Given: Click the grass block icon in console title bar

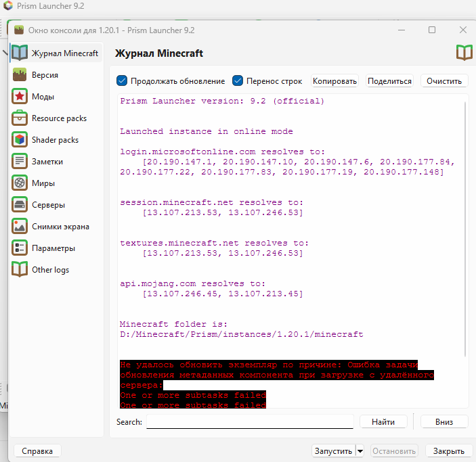Looking at the screenshot, I should pyautogui.click(x=19, y=30).
